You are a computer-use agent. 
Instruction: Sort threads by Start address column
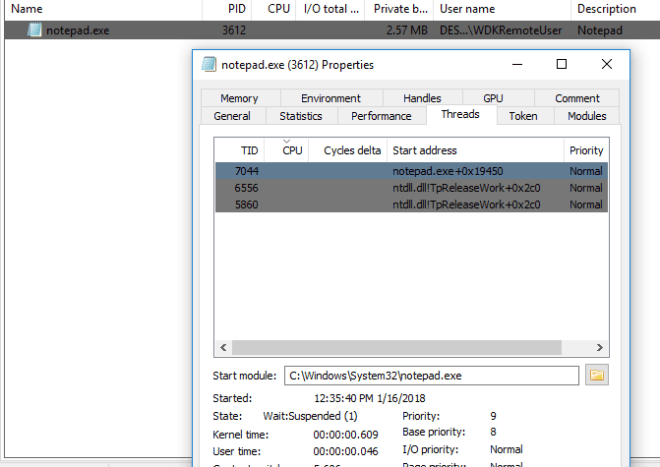point(476,150)
